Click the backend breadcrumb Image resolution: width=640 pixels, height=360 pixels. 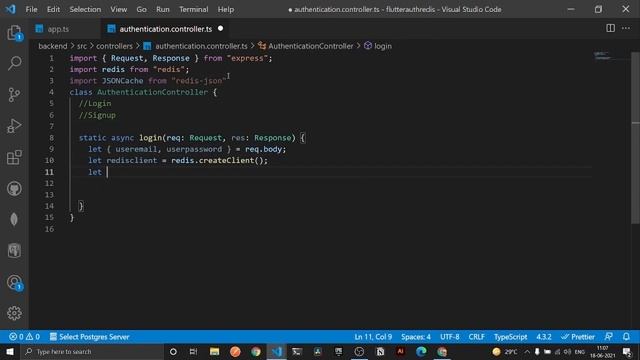pos(53,46)
